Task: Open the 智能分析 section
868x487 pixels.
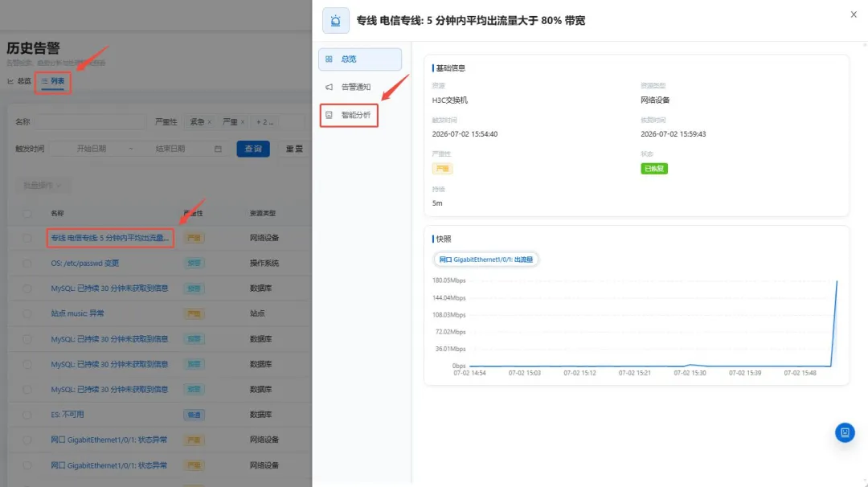Action: tap(350, 115)
